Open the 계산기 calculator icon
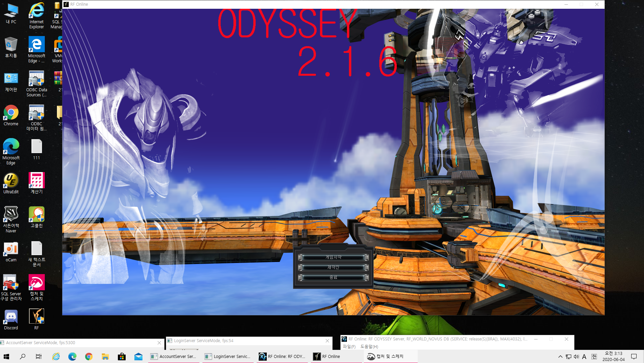The width and height of the screenshot is (644, 363). (36, 183)
